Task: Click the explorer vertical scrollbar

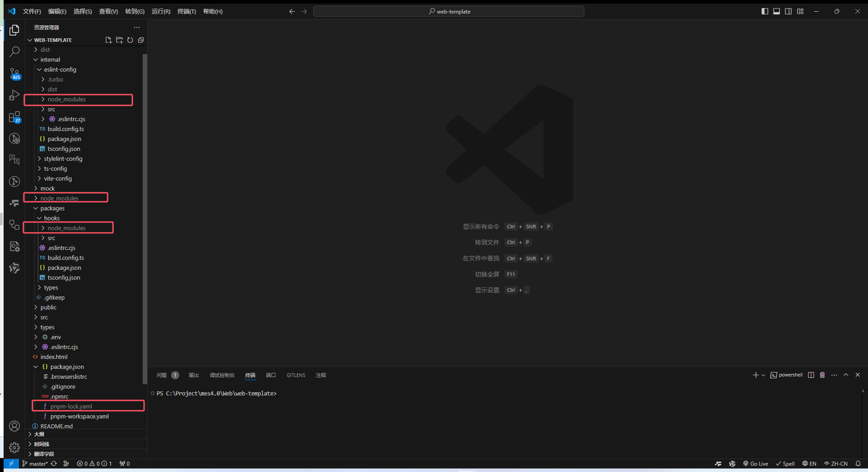Action: tap(145, 219)
